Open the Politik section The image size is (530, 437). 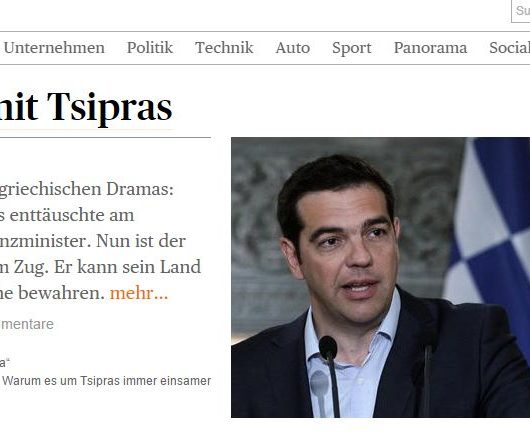tap(150, 48)
